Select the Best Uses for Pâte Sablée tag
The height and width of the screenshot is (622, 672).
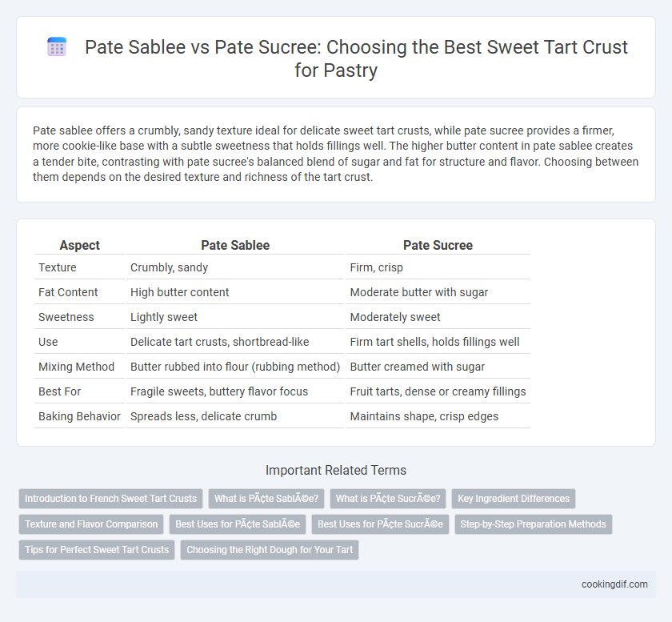pyautogui.click(x=238, y=524)
